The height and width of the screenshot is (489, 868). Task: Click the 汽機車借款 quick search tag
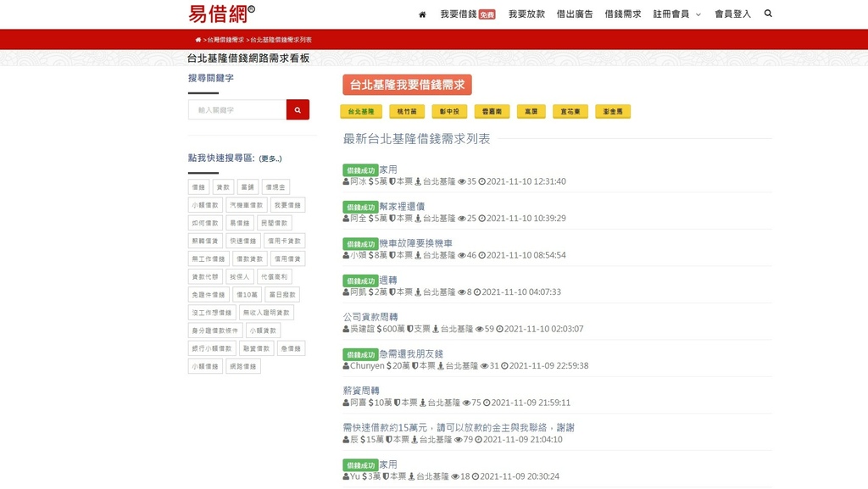tap(247, 205)
